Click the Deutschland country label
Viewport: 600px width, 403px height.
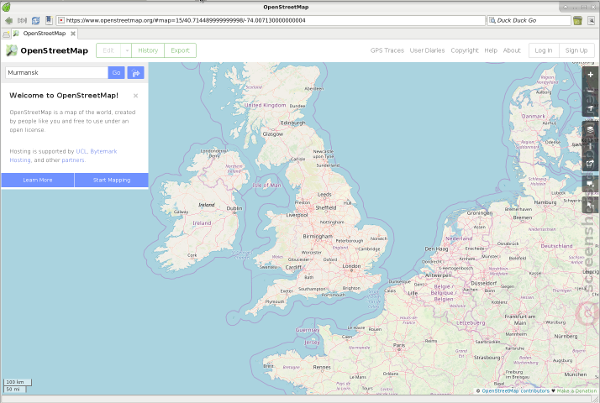click(x=556, y=246)
